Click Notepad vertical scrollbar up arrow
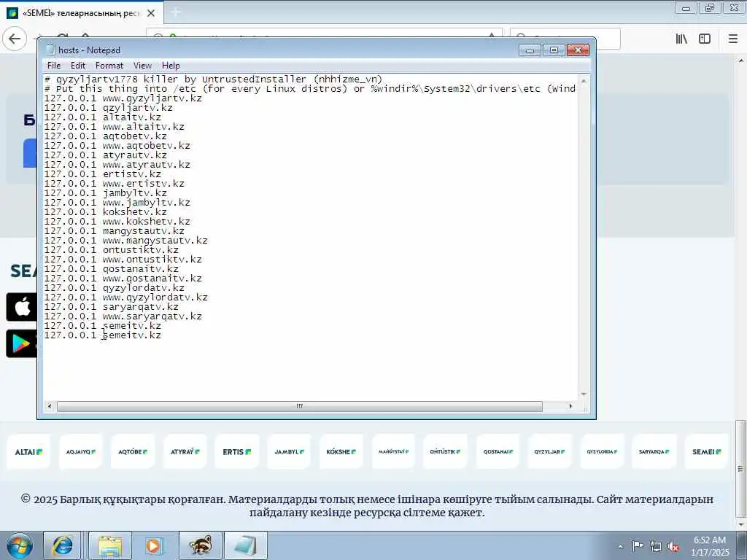The width and height of the screenshot is (747, 560). pos(584,82)
